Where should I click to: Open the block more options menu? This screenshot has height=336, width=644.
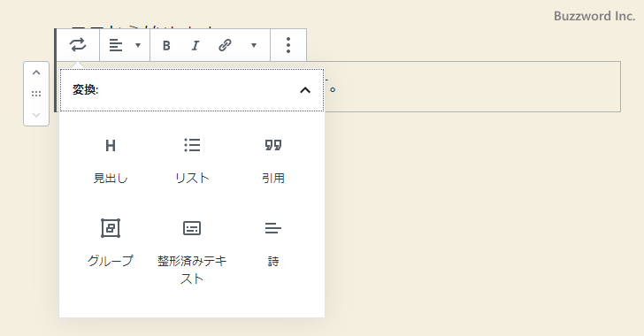click(x=288, y=45)
